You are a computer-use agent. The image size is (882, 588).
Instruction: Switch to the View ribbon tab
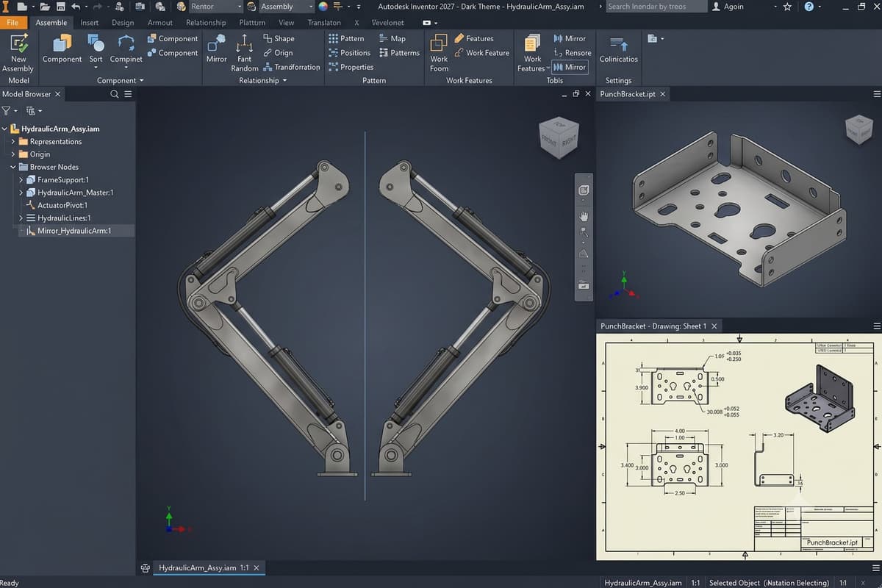click(287, 22)
